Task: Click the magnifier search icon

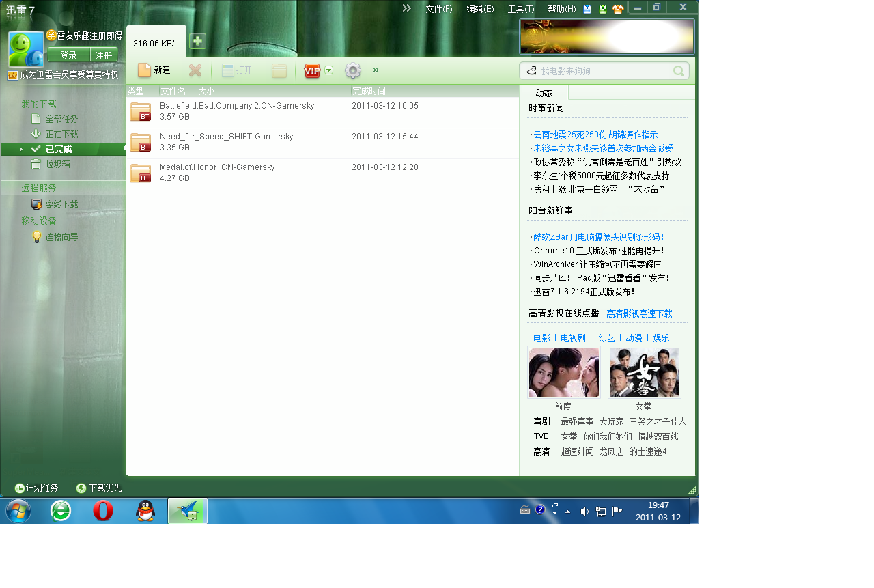Action: coord(679,71)
